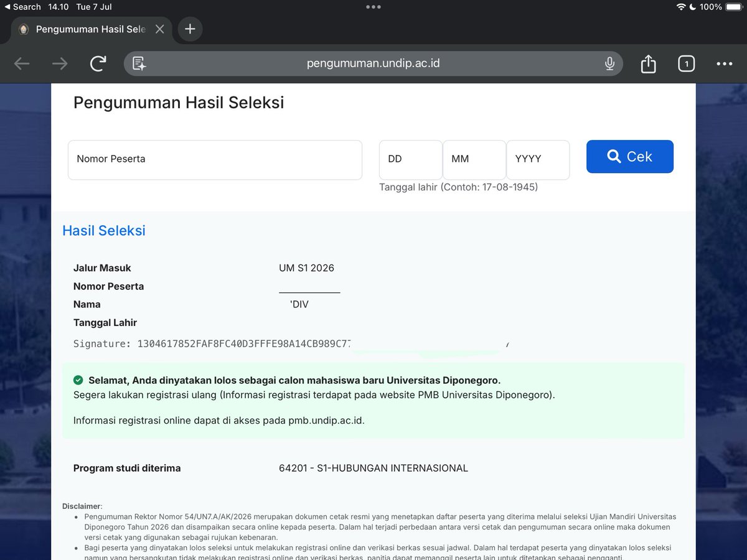Open the browser more options menu
747x560 pixels.
(x=724, y=63)
